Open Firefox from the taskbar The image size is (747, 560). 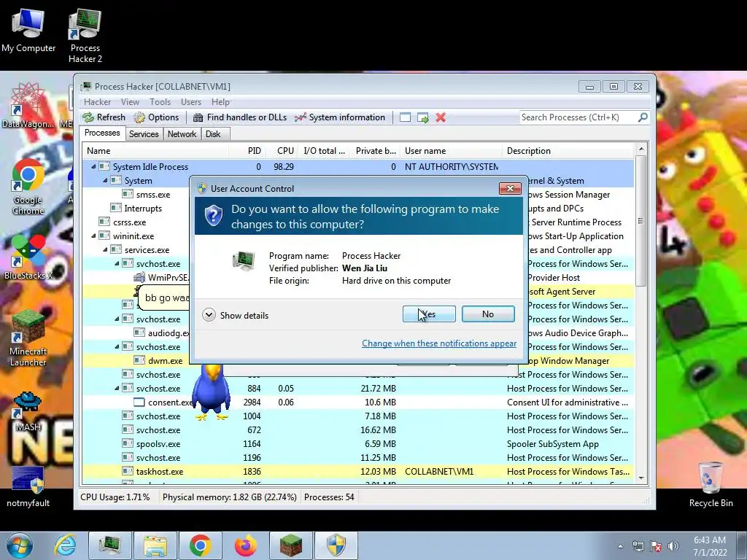246,545
